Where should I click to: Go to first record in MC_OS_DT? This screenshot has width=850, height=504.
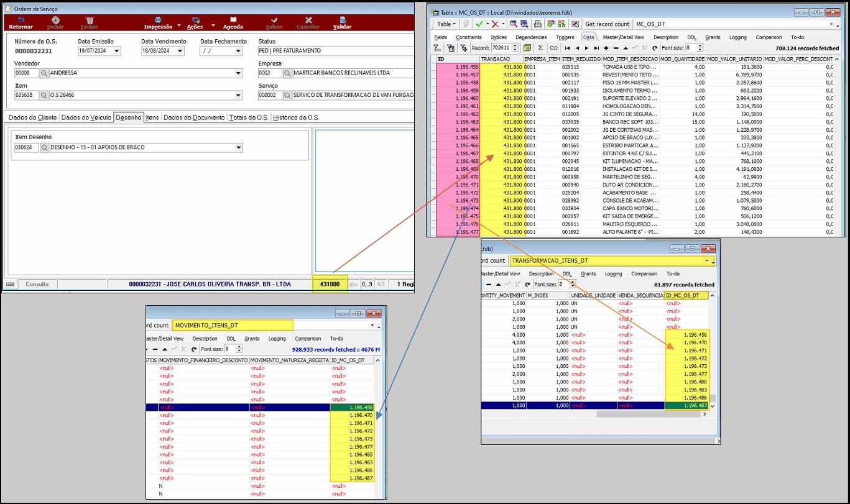coord(567,48)
